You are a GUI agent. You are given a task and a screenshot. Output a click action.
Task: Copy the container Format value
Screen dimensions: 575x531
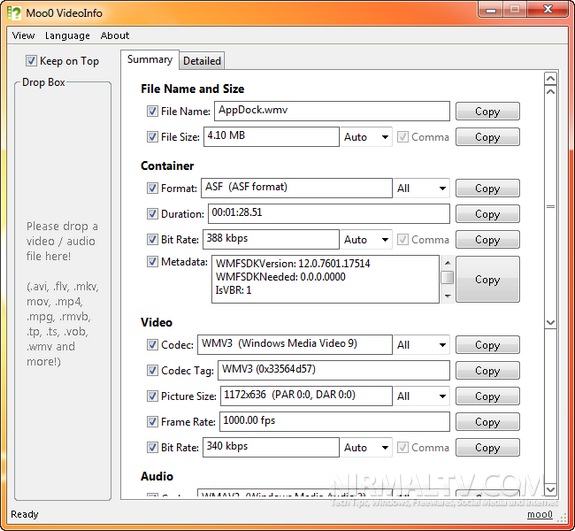pos(487,188)
